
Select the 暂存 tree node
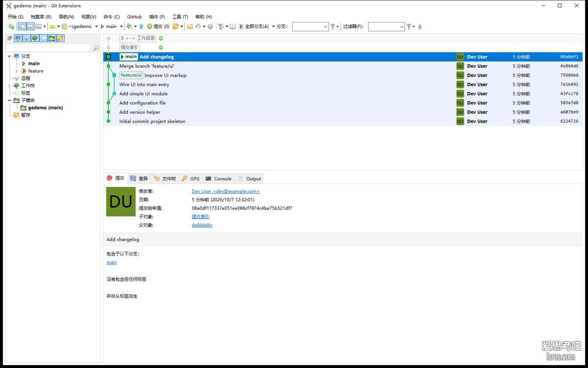[x=25, y=115]
